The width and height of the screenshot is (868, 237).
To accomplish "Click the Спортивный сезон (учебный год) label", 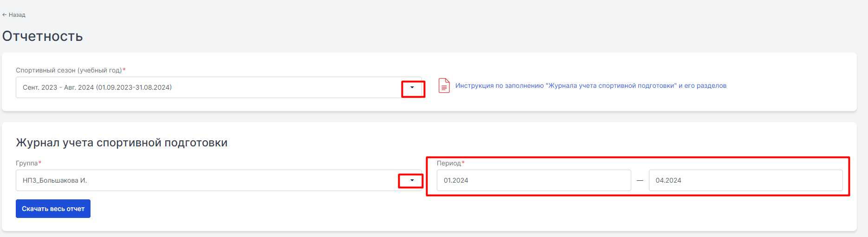I will point(69,70).
